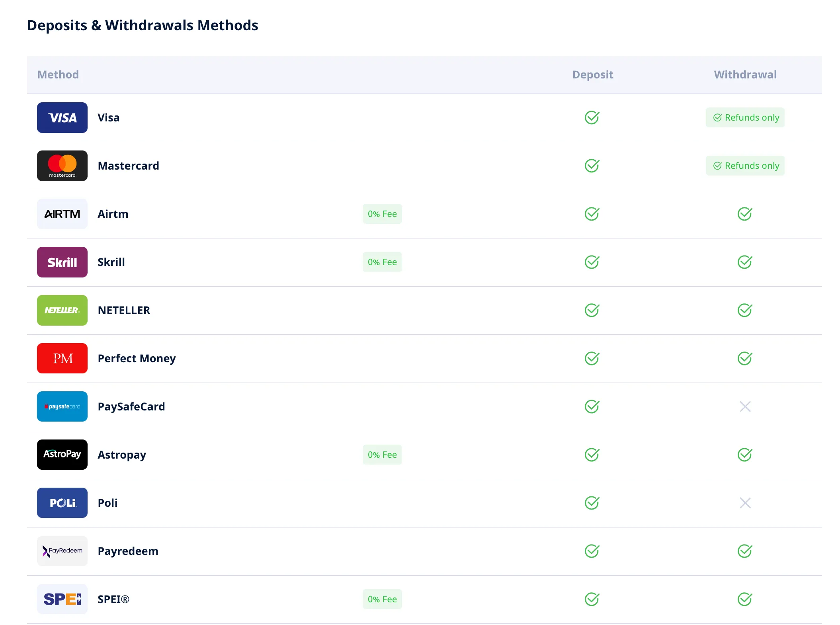Click the 0% Fee badge for SPEI
This screenshot has width=840, height=625.
pos(382,599)
